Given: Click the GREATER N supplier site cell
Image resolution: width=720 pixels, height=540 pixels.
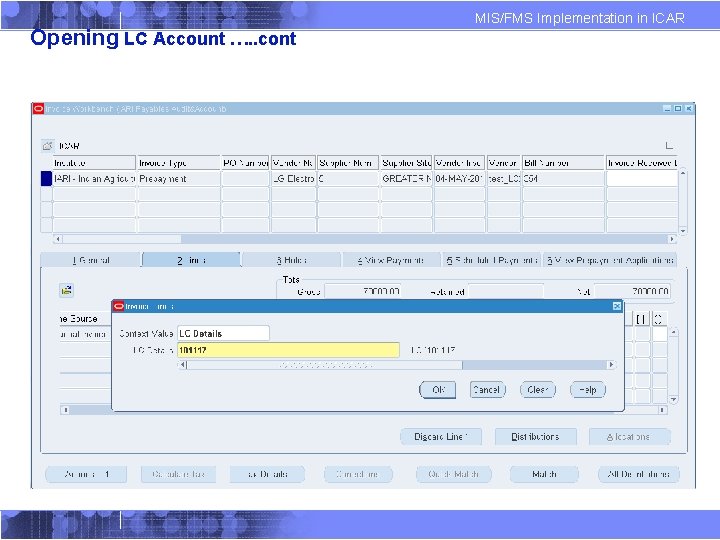Looking at the screenshot, I should (406, 179).
